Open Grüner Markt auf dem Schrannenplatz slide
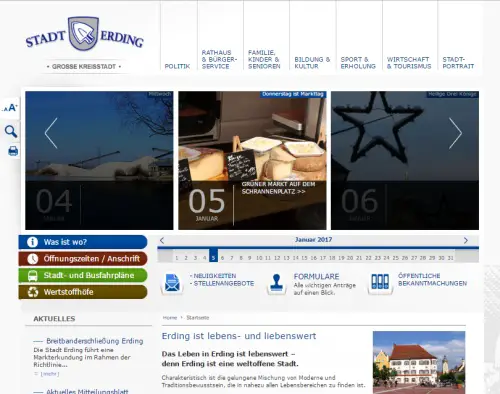500x394 pixels. tap(278, 188)
